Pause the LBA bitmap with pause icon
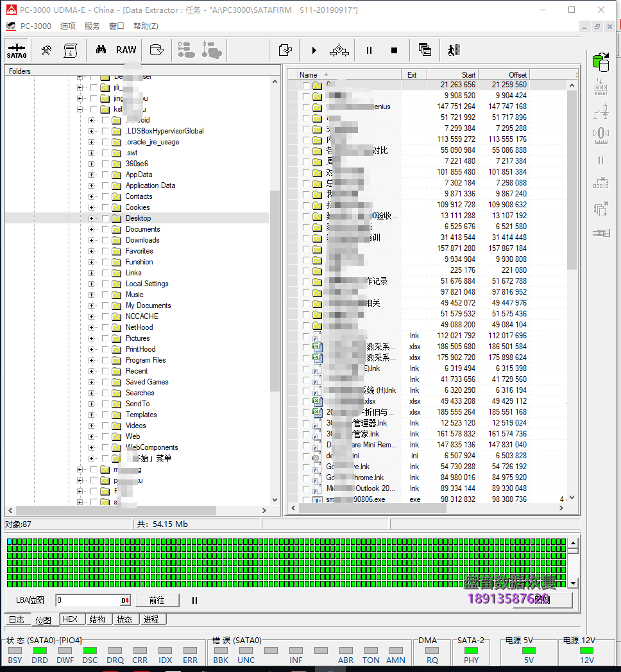This screenshot has height=672, width=621. [194, 600]
